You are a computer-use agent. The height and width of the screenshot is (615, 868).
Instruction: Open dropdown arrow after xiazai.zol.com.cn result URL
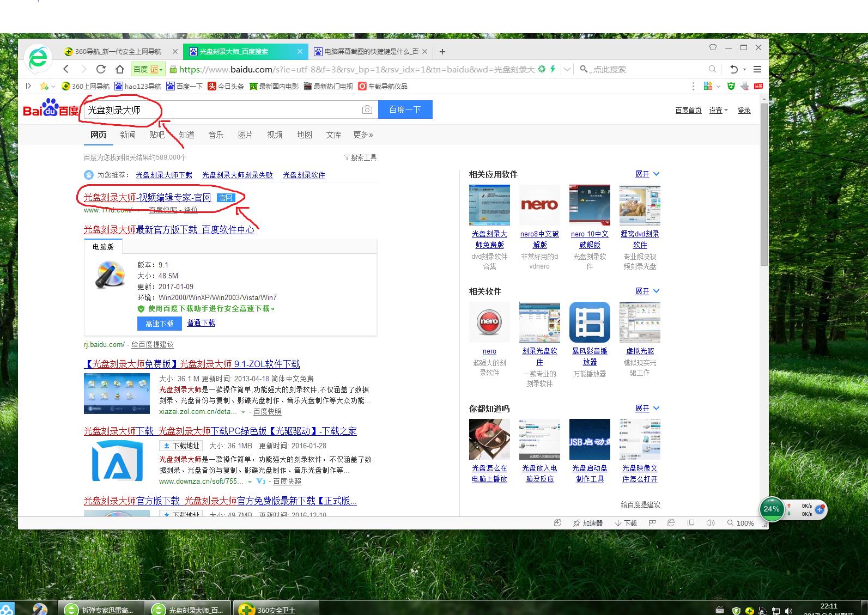(243, 412)
